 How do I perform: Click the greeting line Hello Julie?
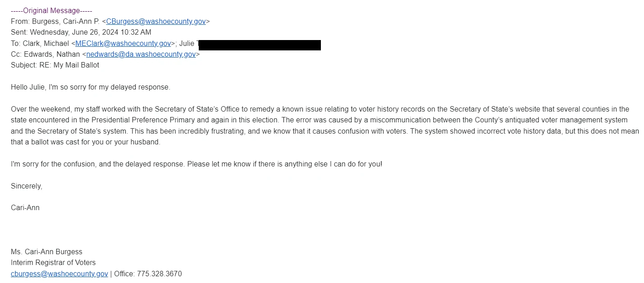91,87
